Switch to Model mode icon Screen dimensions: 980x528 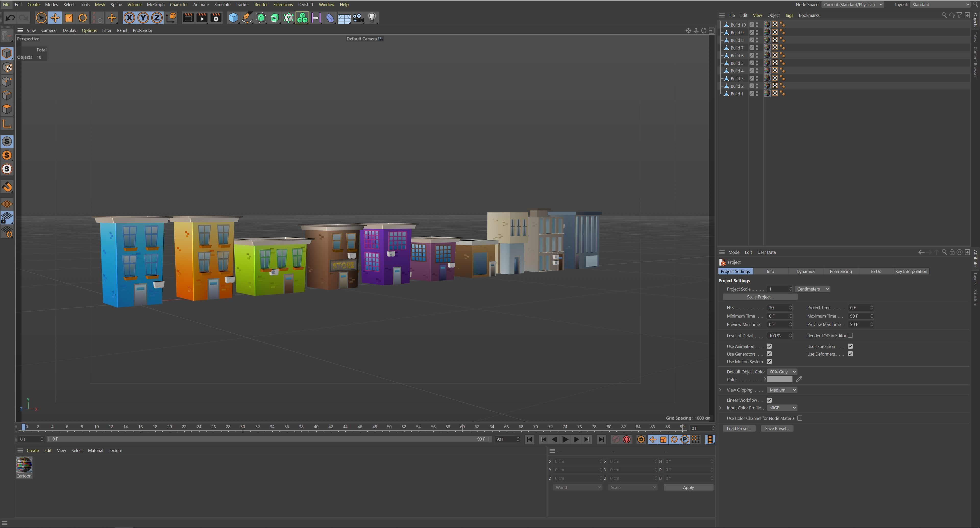click(7, 54)
